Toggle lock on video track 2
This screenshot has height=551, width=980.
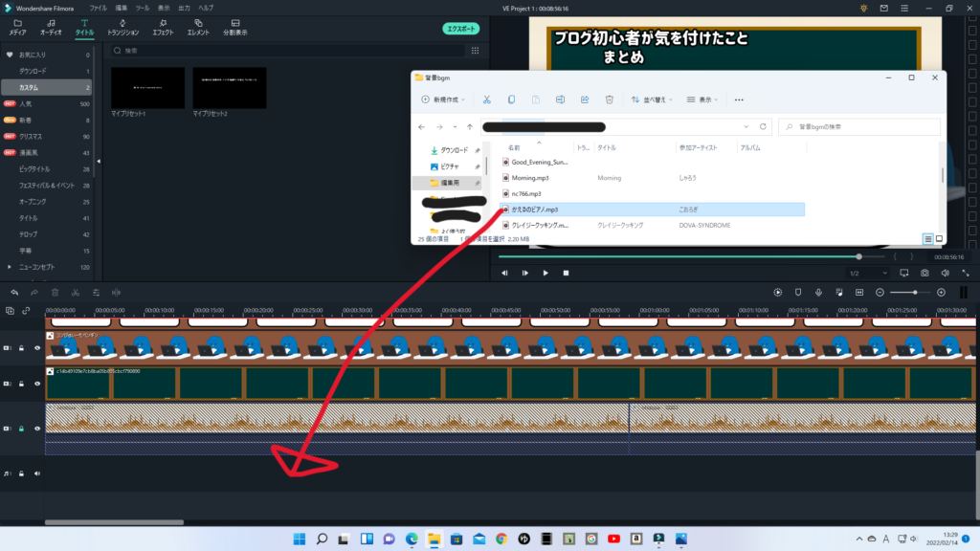pos(21,384)
